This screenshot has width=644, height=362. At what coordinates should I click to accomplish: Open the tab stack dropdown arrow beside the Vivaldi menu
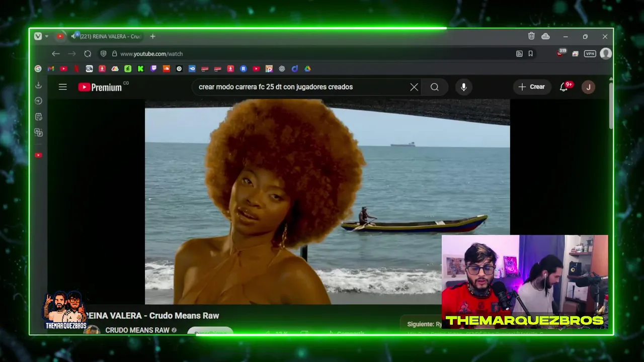pyautogui.click(x=46, y=36)
